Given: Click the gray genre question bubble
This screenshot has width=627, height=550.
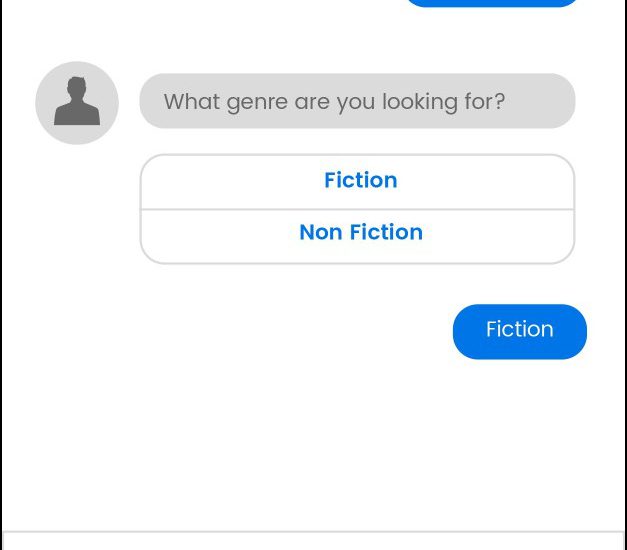Looking at the screenshot, I should click(357, 101).
